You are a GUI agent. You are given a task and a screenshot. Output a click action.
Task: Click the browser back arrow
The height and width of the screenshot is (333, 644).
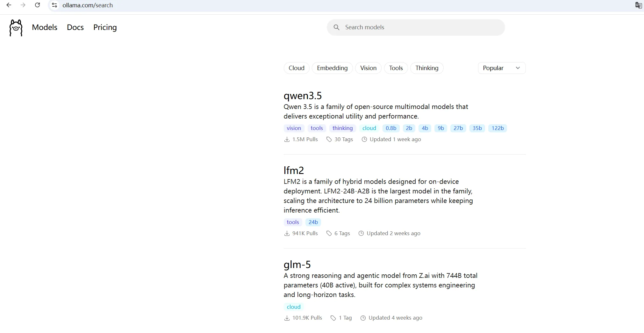tap(9, 5)
